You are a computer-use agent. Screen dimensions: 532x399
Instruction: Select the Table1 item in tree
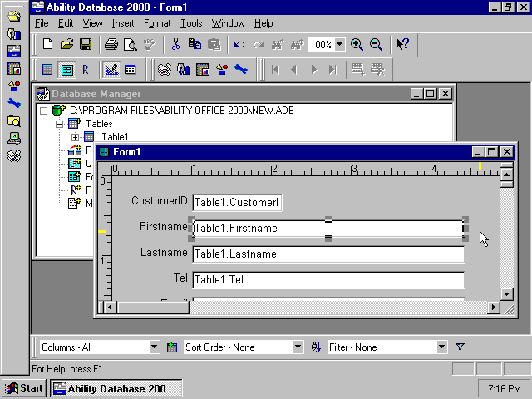115,137
